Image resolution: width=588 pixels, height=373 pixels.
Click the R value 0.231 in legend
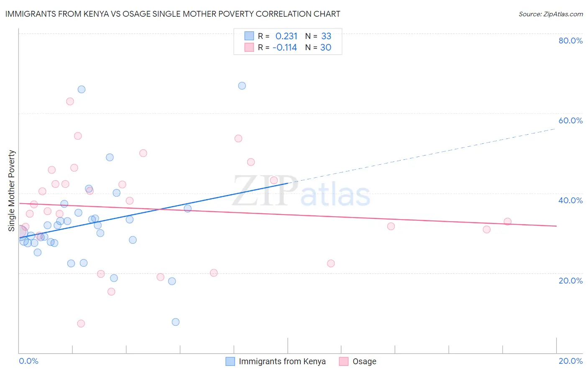pyautogui.click(x=286, y=36)
